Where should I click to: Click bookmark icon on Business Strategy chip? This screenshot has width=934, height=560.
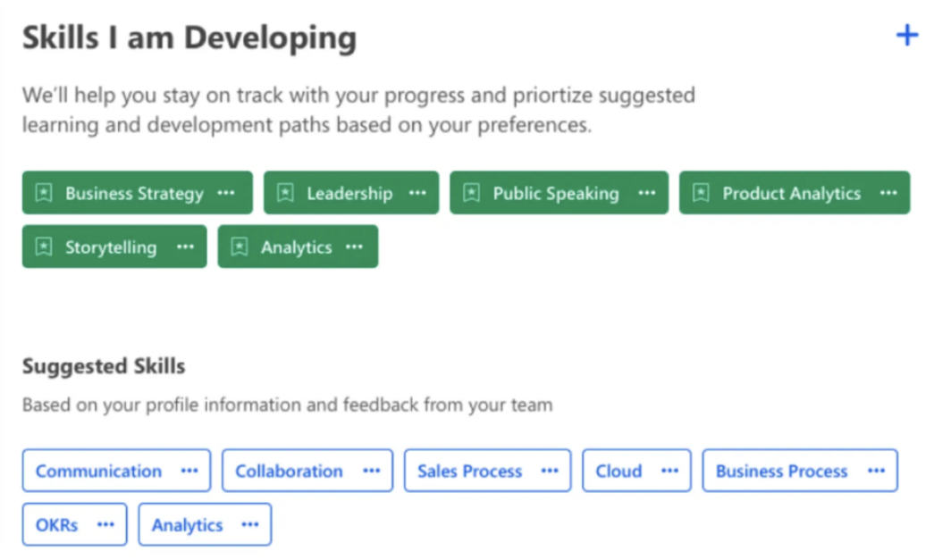point(43,193)
